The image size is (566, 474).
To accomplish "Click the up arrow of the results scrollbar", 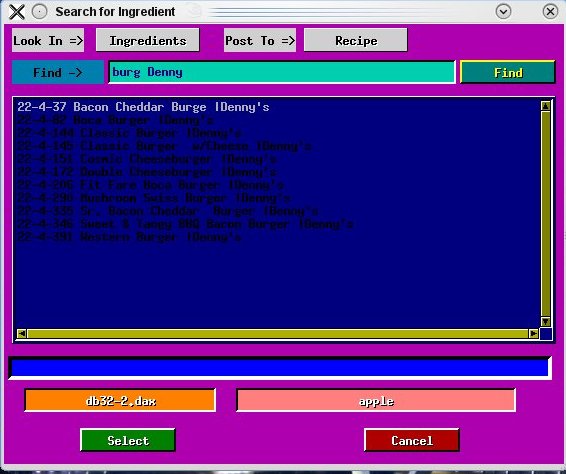I will click(545, 106).
